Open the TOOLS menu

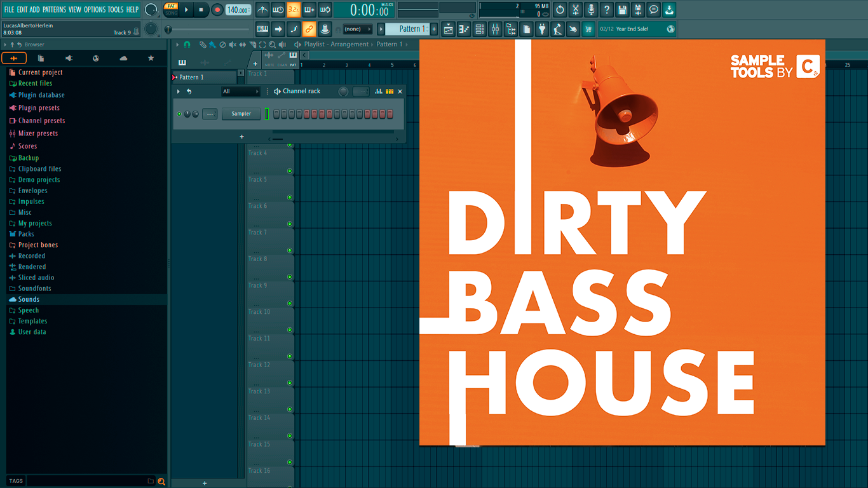pyautogui.click(x=116, y=10)
